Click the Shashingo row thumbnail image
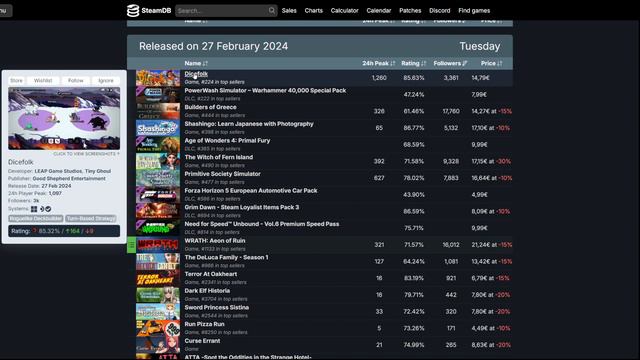This screenshot has height=360, width=640. pos(158,128)
